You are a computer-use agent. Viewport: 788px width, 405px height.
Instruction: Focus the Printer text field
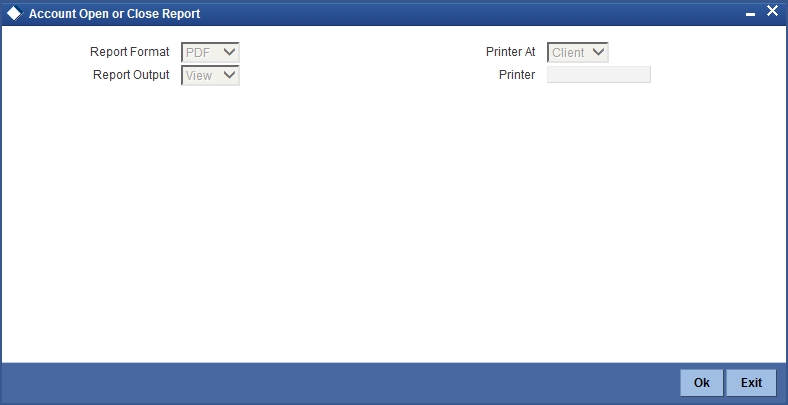599,74
